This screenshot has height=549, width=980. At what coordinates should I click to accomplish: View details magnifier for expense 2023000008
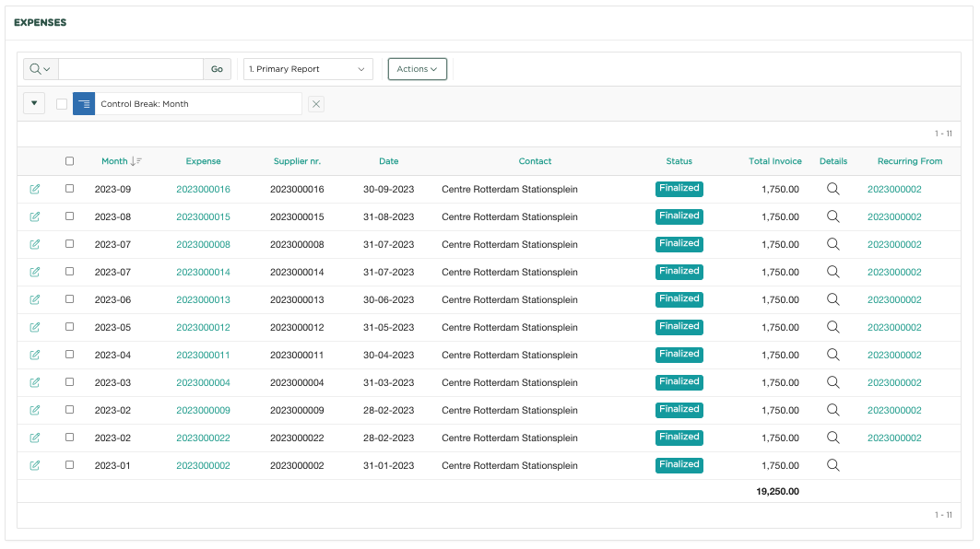[x=833, y=243]
